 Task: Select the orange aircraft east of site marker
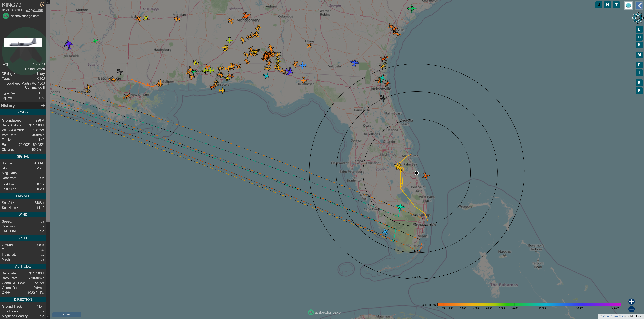tap(426, 176)
